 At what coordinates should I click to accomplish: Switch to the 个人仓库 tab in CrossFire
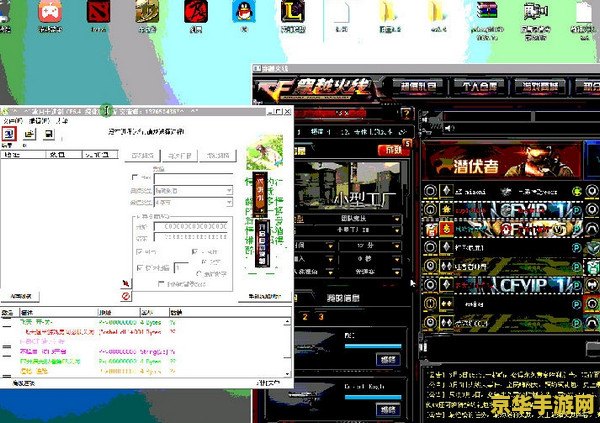479,86
